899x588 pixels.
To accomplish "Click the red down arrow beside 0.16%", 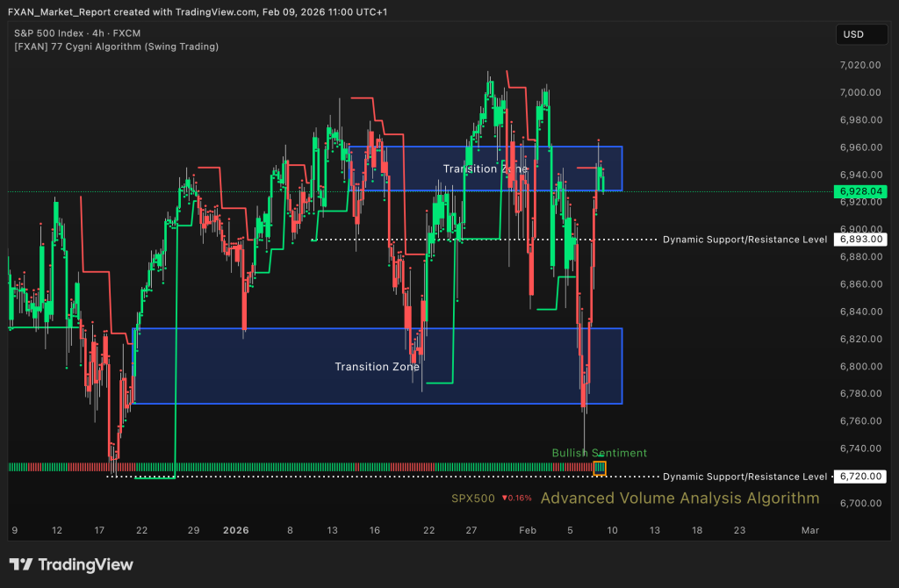I will click(505, 498).
